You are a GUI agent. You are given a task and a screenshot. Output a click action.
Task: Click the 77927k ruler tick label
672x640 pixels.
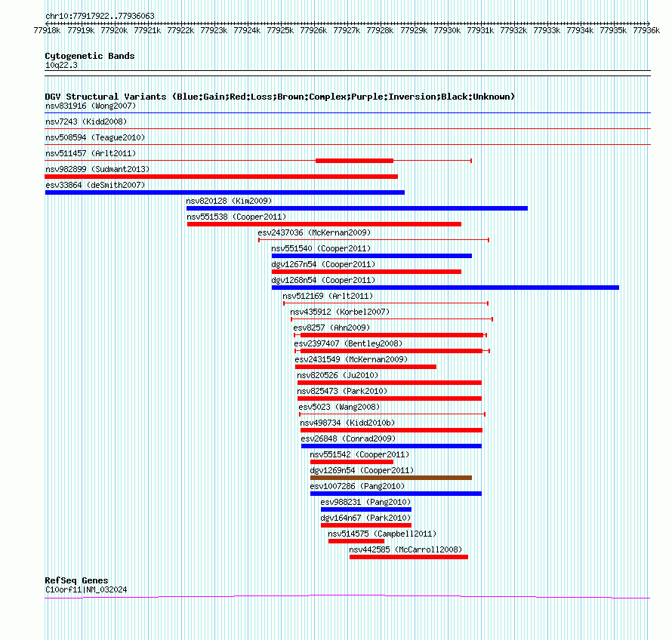(x=347, y=30)
